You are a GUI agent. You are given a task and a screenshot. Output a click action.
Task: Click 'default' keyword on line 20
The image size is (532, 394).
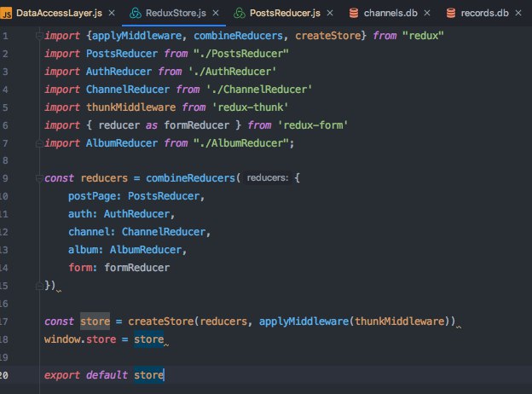(107, 375)
